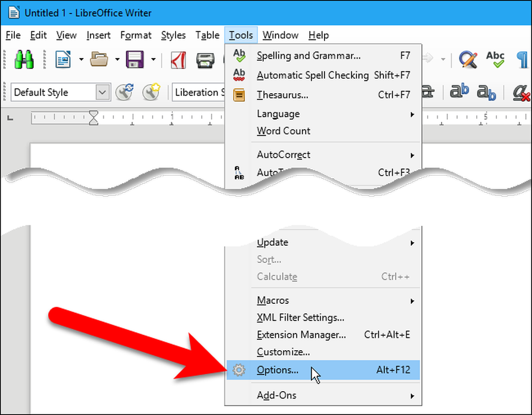This screenshot has height=415, width=532.
Task: Open the Edit menu
Action: pos(38,35)
